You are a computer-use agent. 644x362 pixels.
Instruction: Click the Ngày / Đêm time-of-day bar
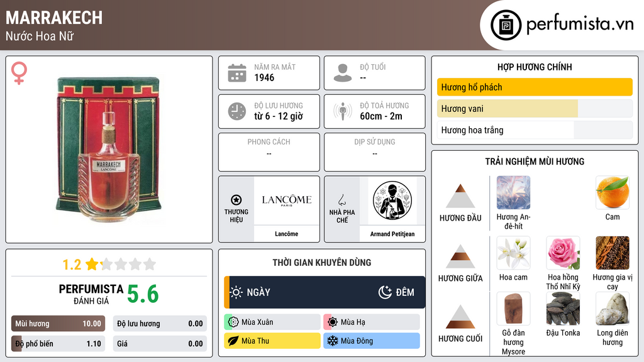click(x=325, y=292)
